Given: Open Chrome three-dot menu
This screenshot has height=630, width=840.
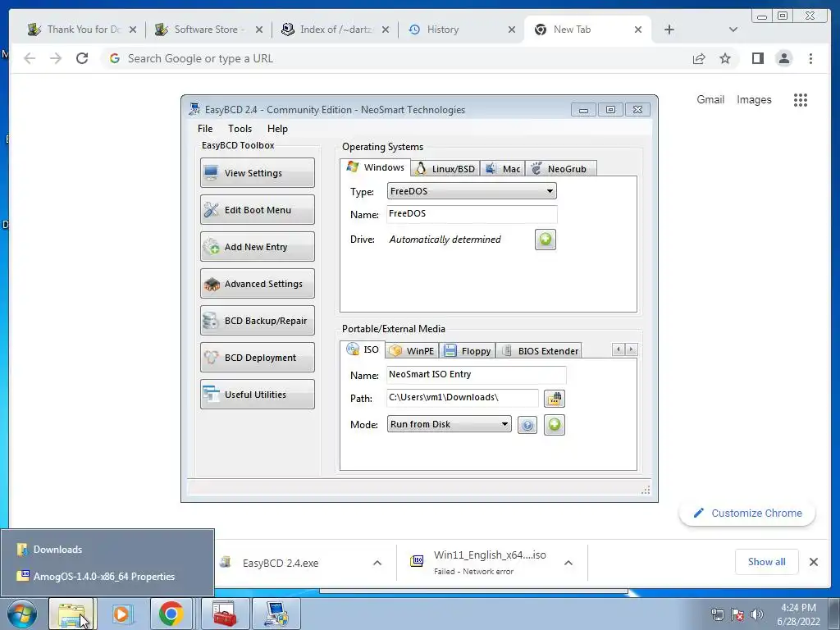Looking at the screenshot, I should point(810,58).
